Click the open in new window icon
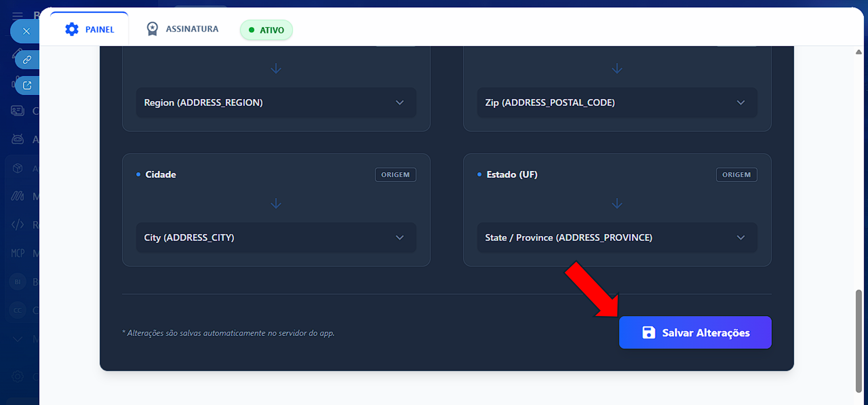The image size is (868, 405). tap(27, 85)
